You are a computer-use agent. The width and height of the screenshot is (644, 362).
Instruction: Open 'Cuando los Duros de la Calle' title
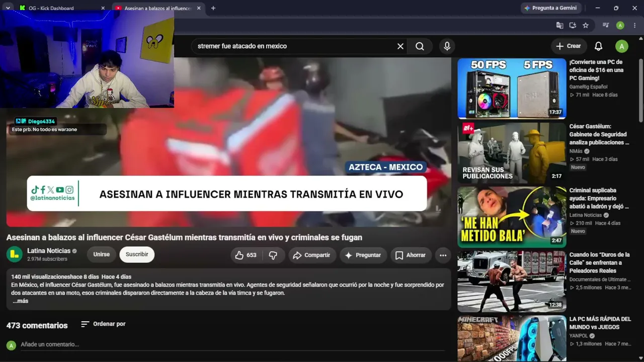(x=600, y=262)
